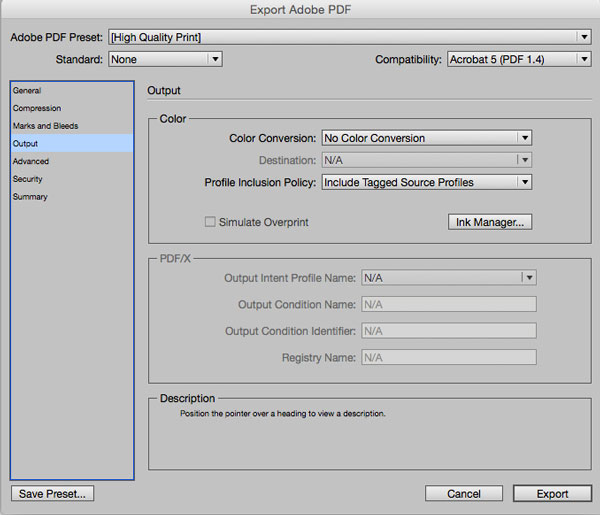Open the Profile Inclusion Policy dropdown
This screenshot has width=600, height=515.
(x=427, y=182)
